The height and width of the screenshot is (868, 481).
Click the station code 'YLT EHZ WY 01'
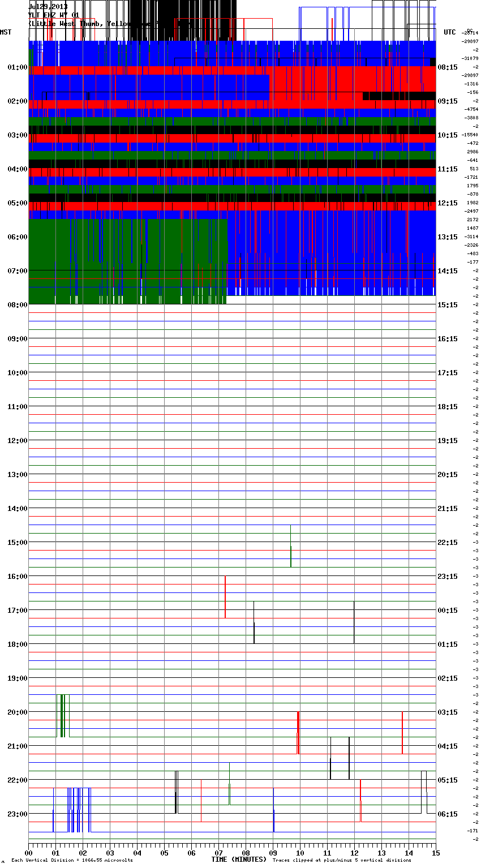pyautogui.click(x=54, y=15)
